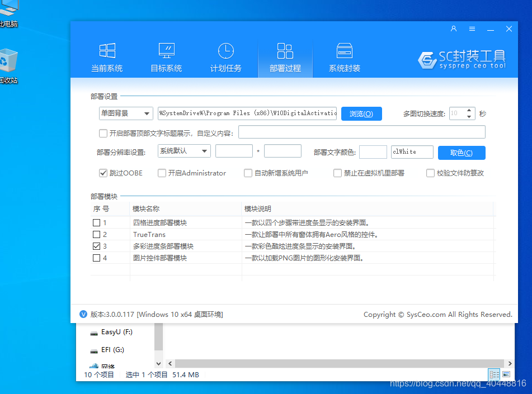This screenshot has width=532, height=394.
Task: Open the hamburger menu icon
Action: 472,29
